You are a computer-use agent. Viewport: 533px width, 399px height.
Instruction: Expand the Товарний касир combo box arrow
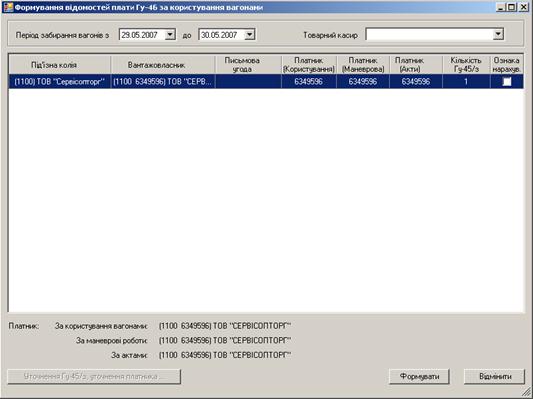point(498,34)
